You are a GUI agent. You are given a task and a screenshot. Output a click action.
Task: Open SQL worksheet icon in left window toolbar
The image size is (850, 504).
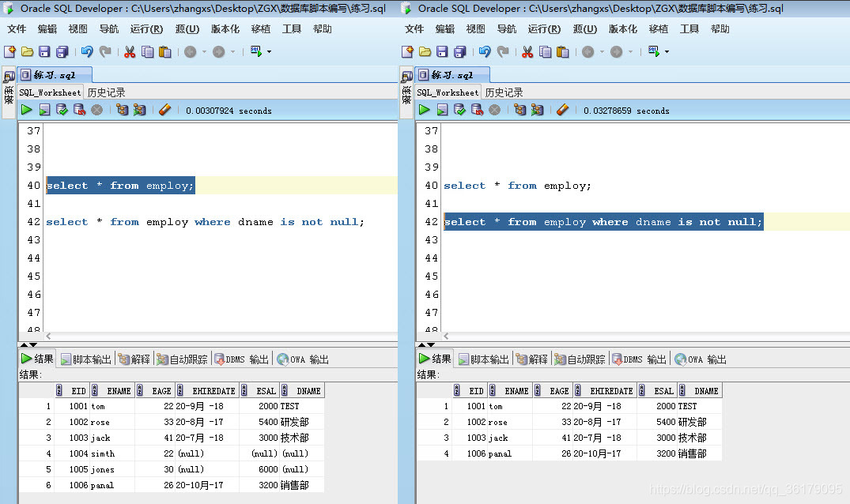coord(256,51)
